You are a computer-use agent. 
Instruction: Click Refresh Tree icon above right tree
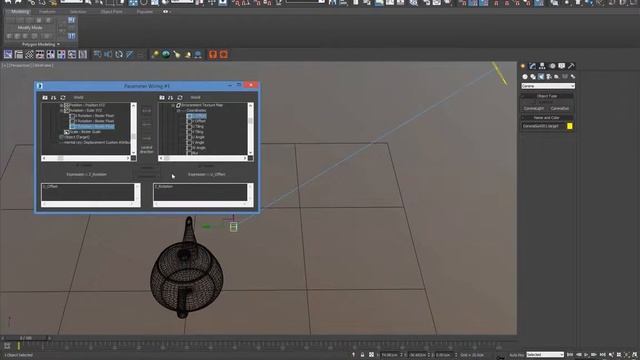point(180,98)
